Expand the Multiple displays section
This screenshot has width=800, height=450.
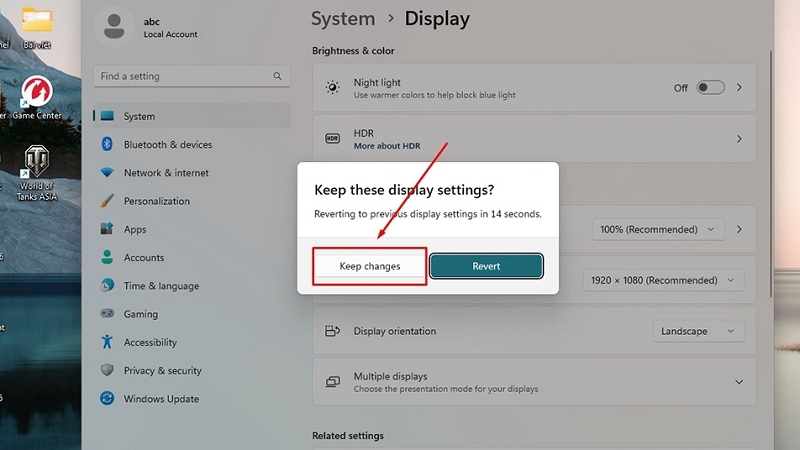tap(739, 382)
